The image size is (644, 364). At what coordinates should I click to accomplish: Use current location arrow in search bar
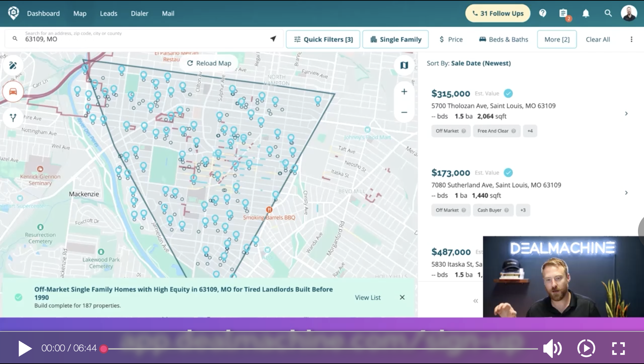click(273, 39)
